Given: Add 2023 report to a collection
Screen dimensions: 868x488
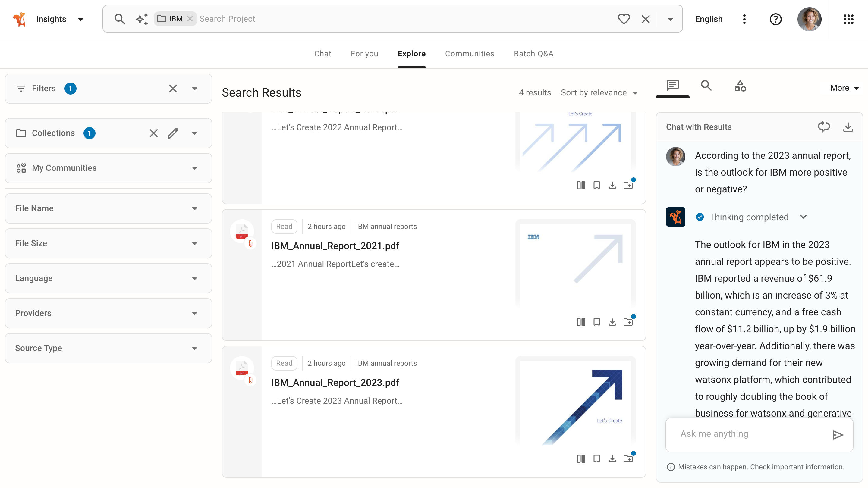Looking at the screenshot, I should tap(628, 459).
